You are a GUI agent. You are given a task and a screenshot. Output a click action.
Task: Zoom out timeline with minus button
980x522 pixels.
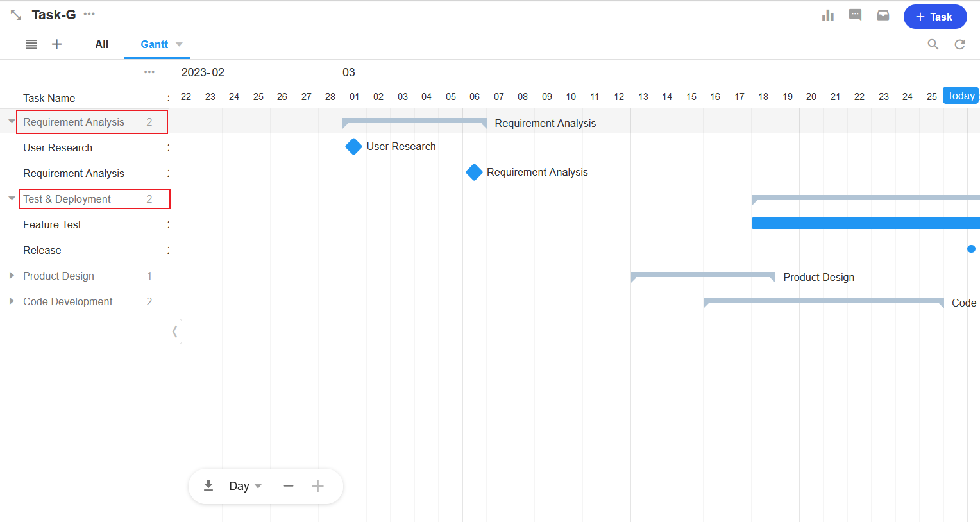(x=289, y=486)
